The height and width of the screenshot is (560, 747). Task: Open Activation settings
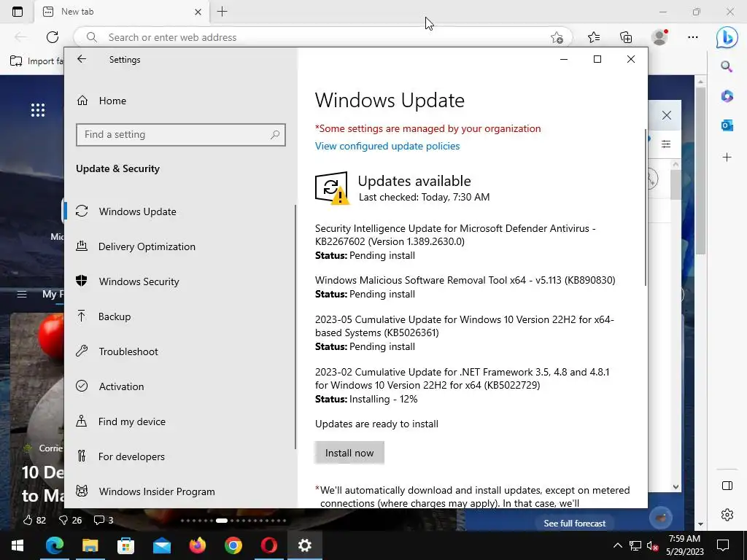tap(121, 386)
